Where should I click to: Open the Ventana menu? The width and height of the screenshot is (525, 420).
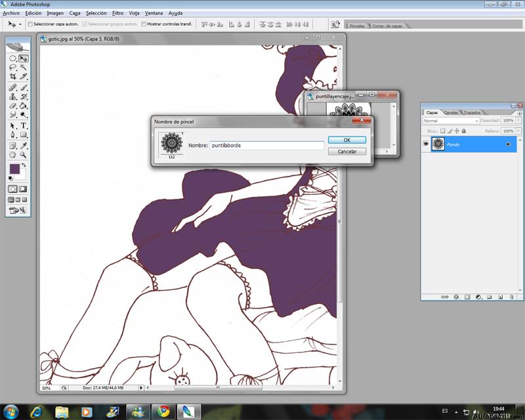click(x=154, y=13)
